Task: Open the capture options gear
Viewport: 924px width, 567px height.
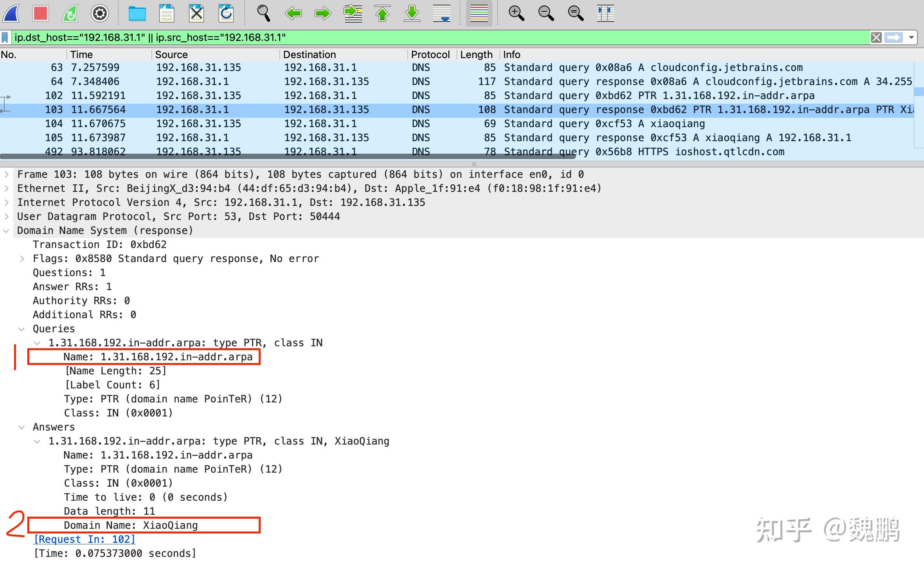Action: 100,13
